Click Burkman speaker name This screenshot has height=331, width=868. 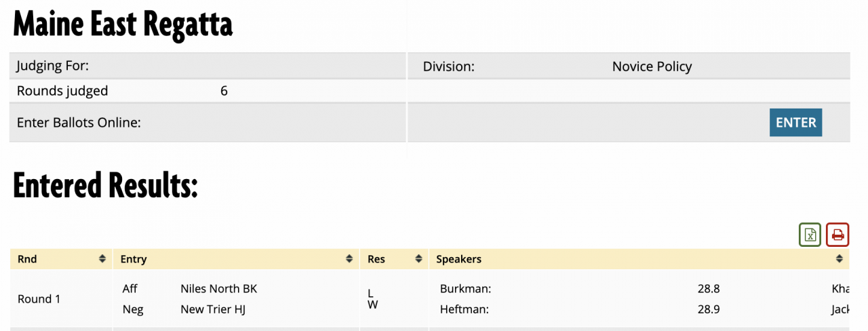(465, 289)
